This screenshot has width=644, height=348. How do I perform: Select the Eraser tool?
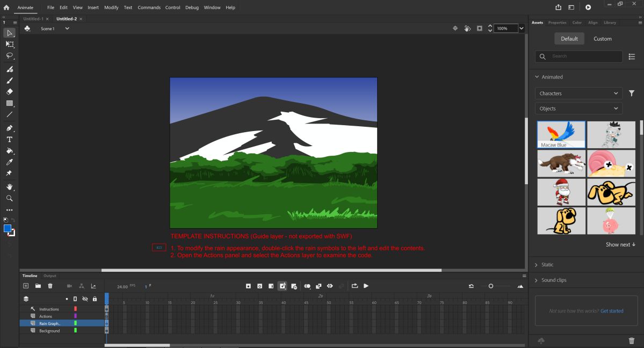tap(9, 92)
